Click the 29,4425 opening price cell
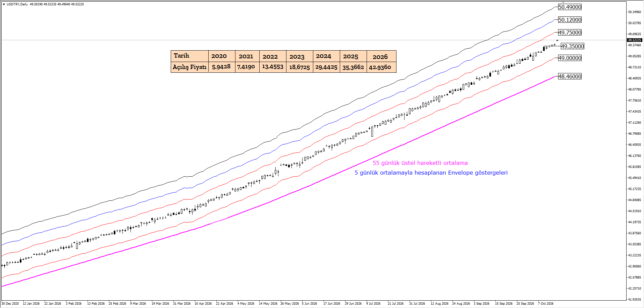This screenshot has height=308, width=644. [x=326, y=67]
